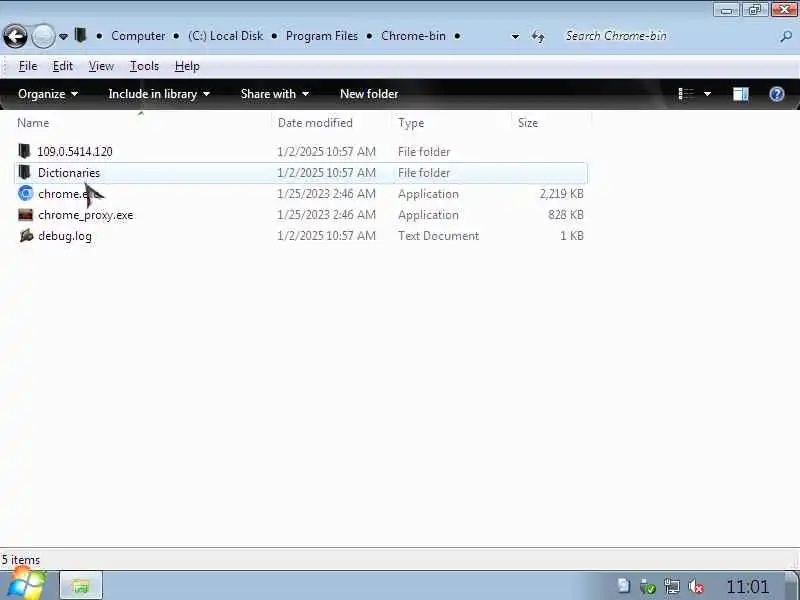This screenshot has height=600, width=800.
Task: Focus the Search Chrome-bin field
Action: click(x=668, y=36)
